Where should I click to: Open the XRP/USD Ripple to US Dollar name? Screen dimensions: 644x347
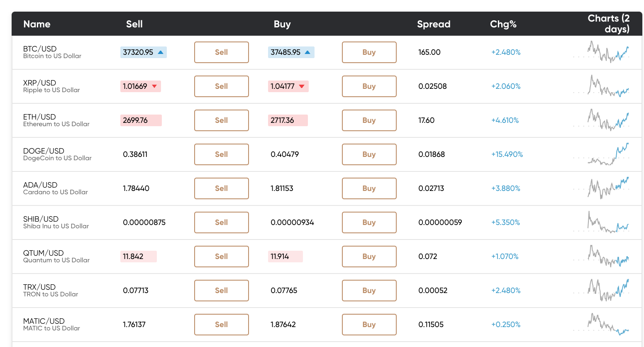pyautogui.click(x=51, y=86)
